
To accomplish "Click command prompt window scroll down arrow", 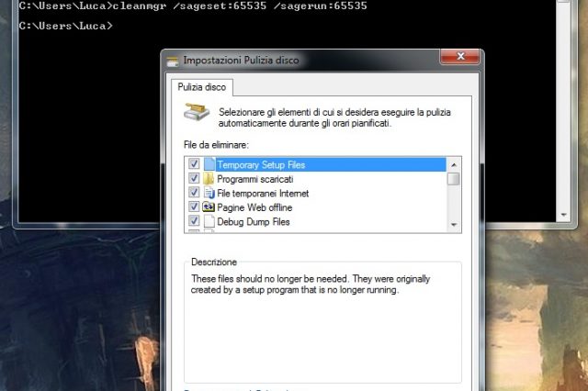I will click(563, 215).
